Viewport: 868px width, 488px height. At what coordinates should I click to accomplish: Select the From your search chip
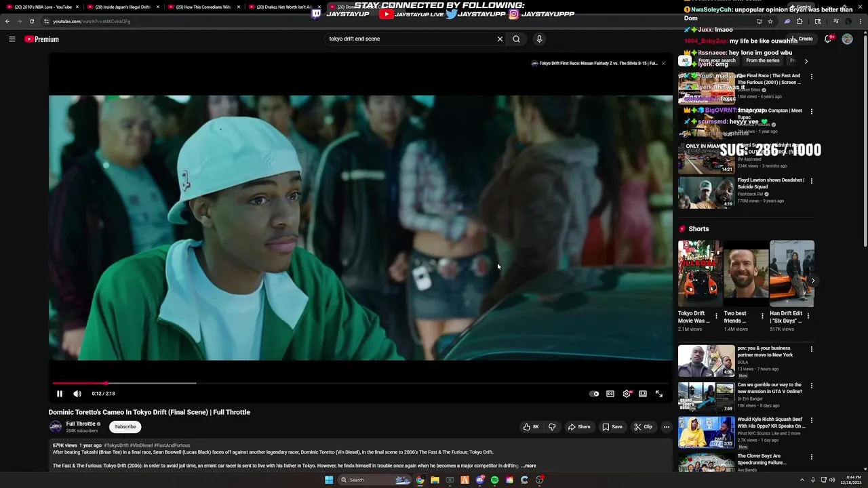click(717, 61)
